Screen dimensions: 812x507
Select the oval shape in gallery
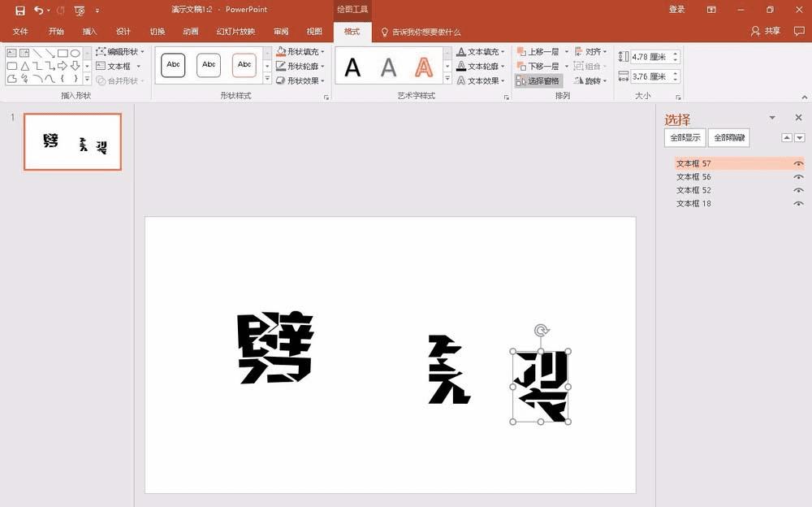click(x=75, y=53)
